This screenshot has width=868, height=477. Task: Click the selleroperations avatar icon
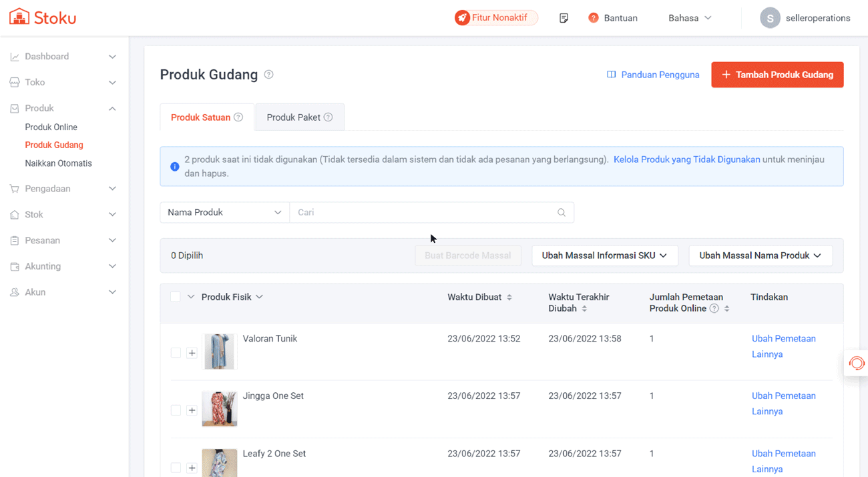[770, 18]
